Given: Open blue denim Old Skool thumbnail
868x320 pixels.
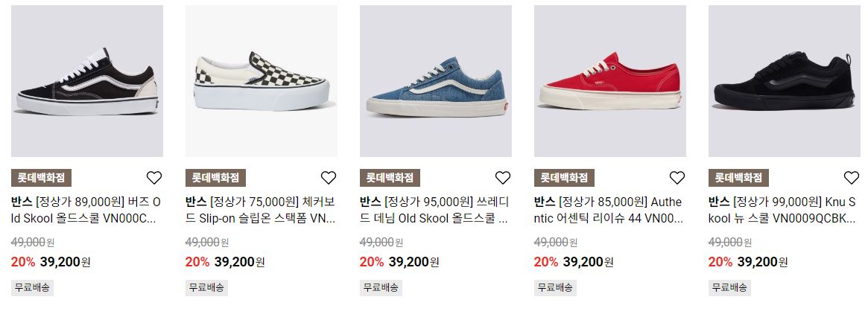Looking at the screenshot, I should tap(436, 81).
